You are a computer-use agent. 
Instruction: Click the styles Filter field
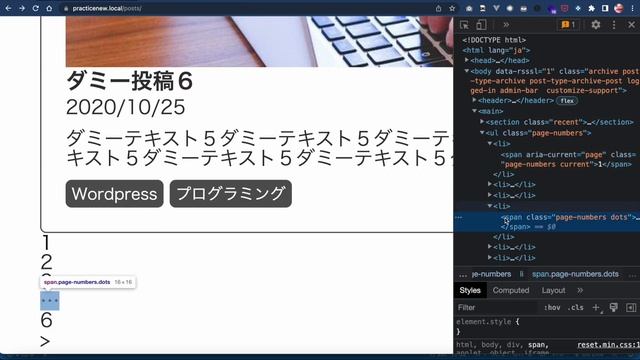(496, 307)
